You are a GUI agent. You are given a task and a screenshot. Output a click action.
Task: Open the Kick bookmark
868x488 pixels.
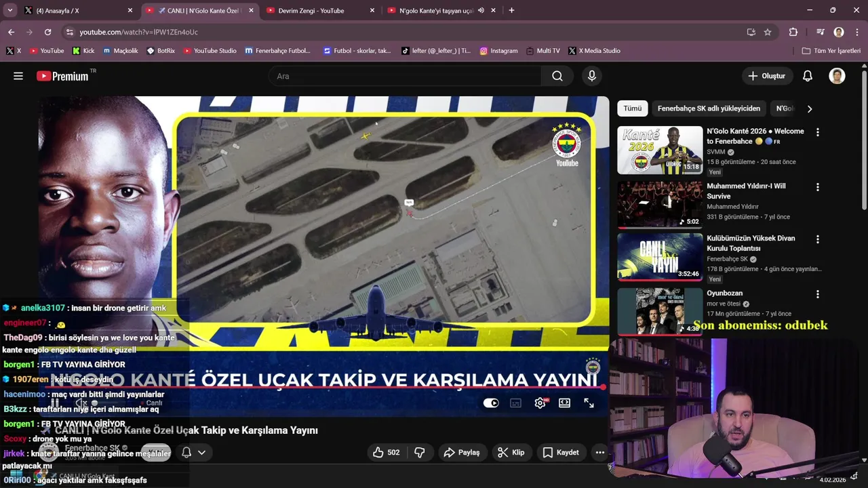pos(83,51)
